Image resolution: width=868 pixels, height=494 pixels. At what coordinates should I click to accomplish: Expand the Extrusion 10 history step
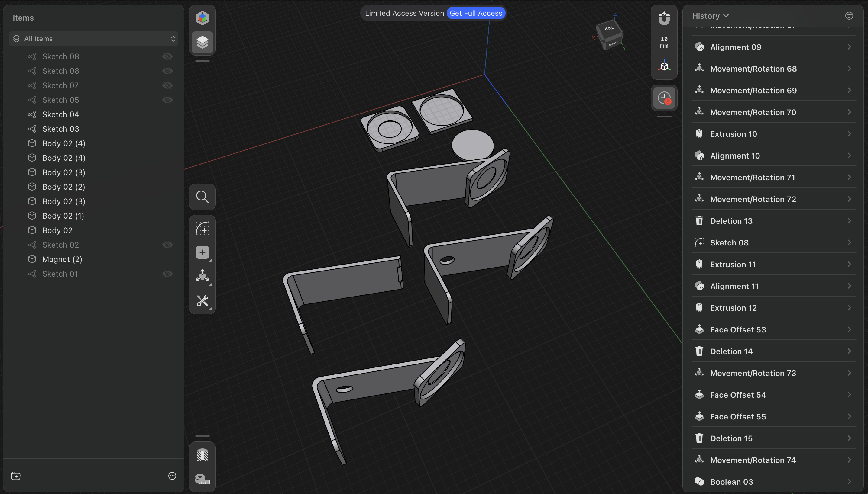coord(849,134)
